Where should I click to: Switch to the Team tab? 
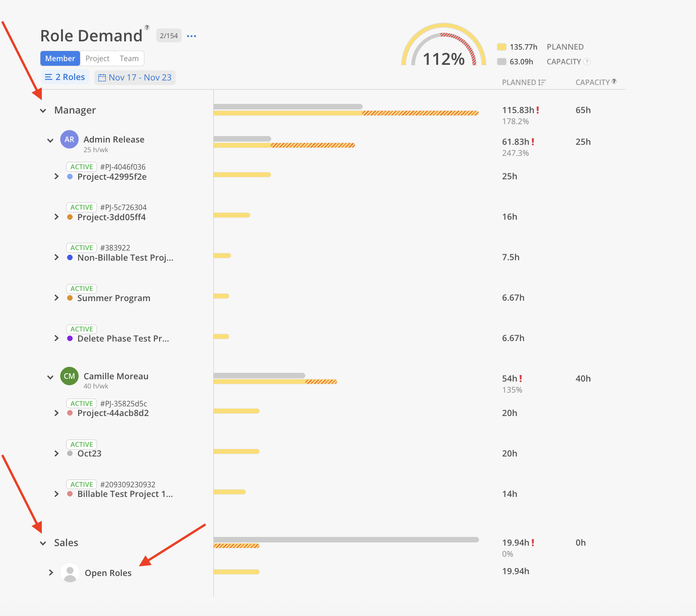click(x=129, y=58)
